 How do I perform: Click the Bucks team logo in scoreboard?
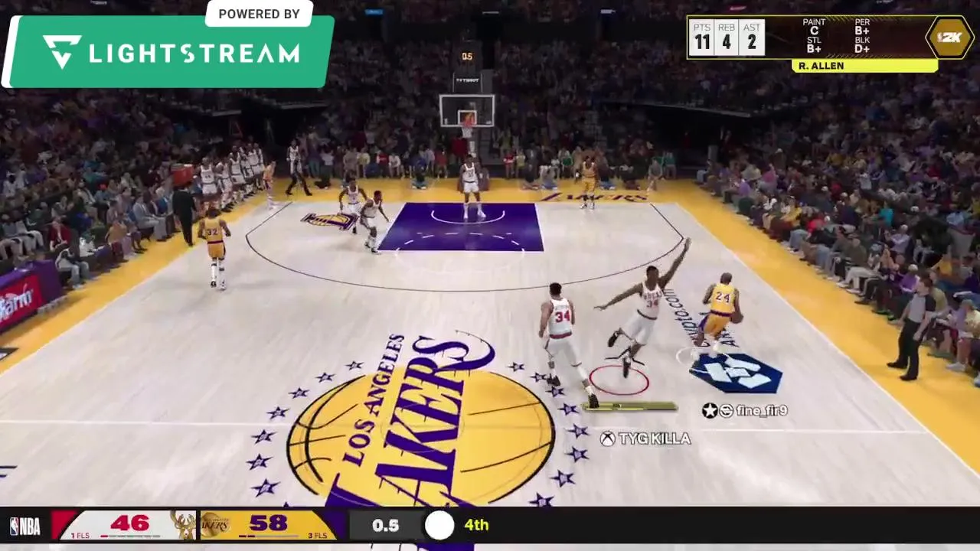pos(184,525)
